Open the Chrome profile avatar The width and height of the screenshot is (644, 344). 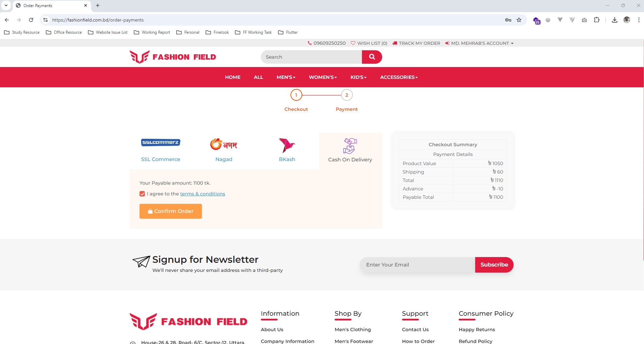point(627,20)
